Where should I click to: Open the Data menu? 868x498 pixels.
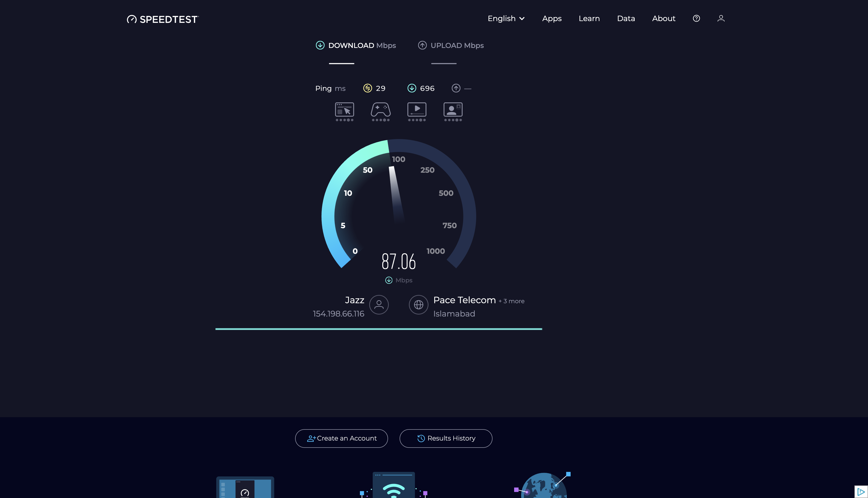(626, 19)
